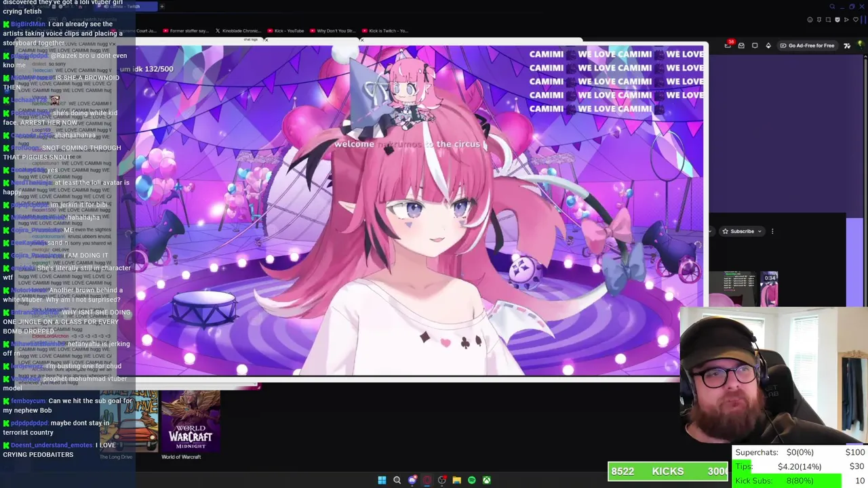The height and width of the screenshot is (488, 868).
Task: Open OBS Studio from the taskbar
Action: (x=442, y=481)
